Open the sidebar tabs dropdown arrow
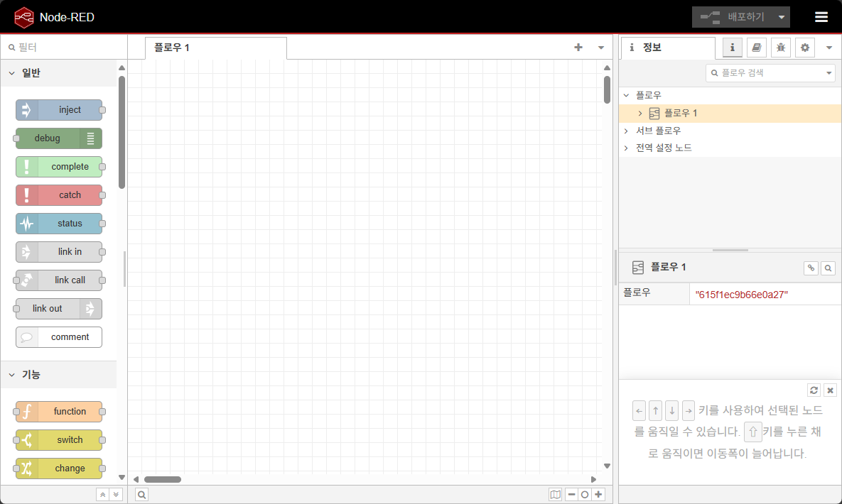 click(829, 48)
